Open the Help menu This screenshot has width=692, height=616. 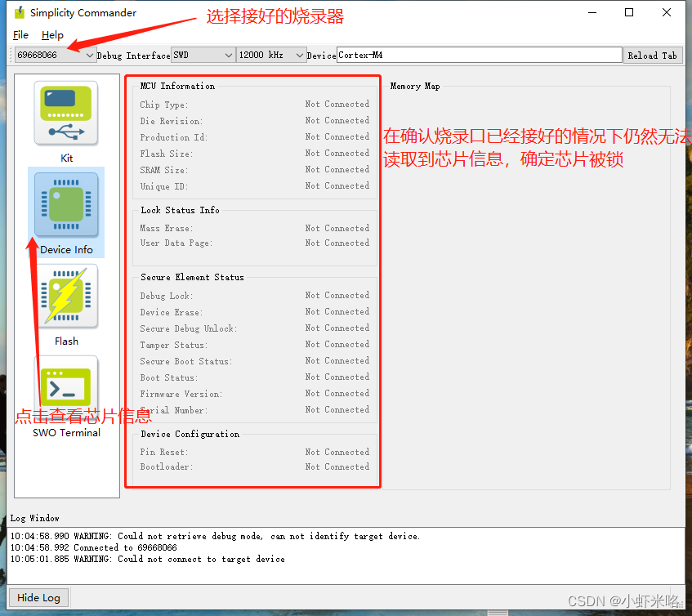click(x=52, y=35)
